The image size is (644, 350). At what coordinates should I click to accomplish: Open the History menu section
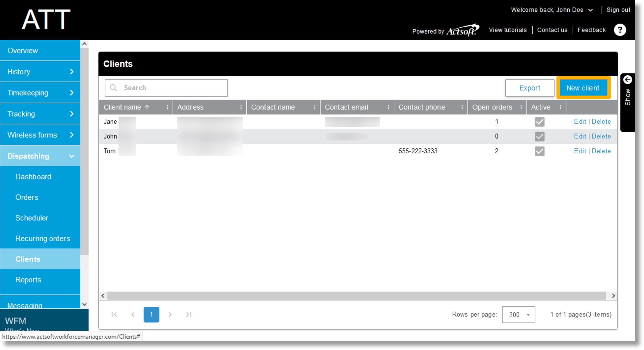[40, 72]
